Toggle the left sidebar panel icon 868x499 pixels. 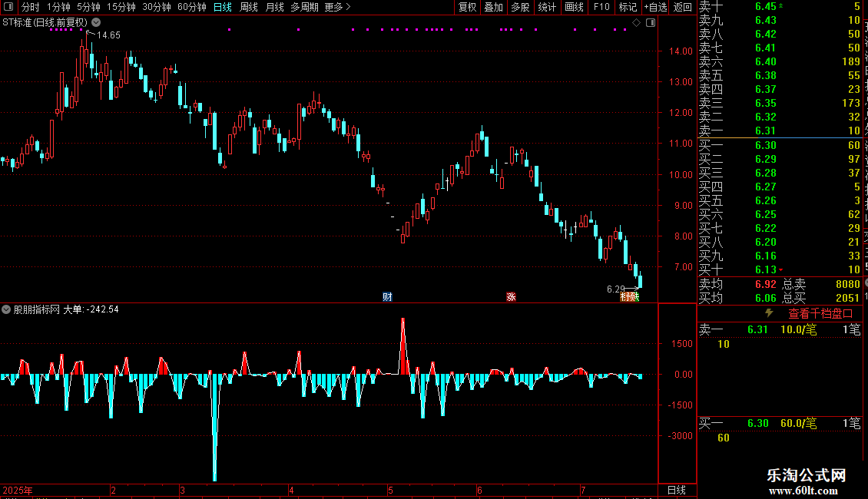point(8,7)
